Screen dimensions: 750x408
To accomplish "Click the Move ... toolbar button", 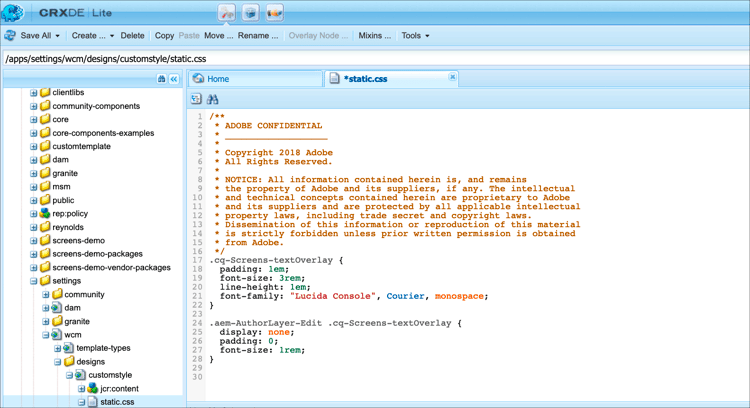I will (x=219, y=35).
